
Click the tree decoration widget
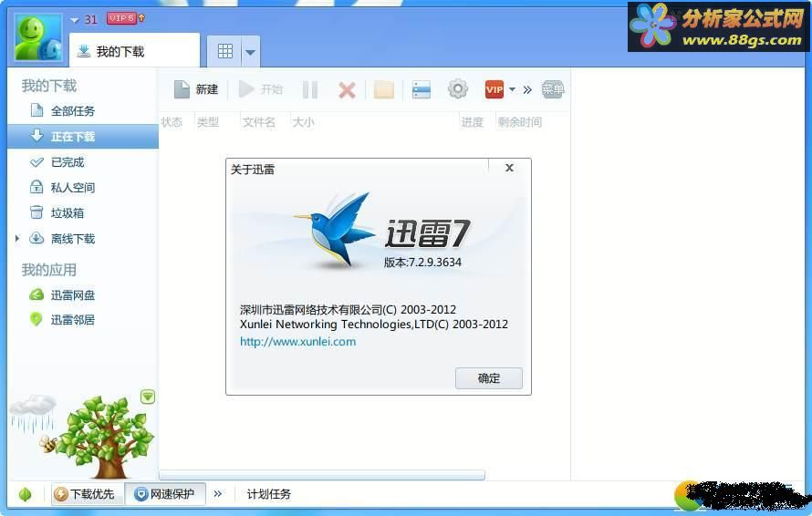(x=106, y=439)
